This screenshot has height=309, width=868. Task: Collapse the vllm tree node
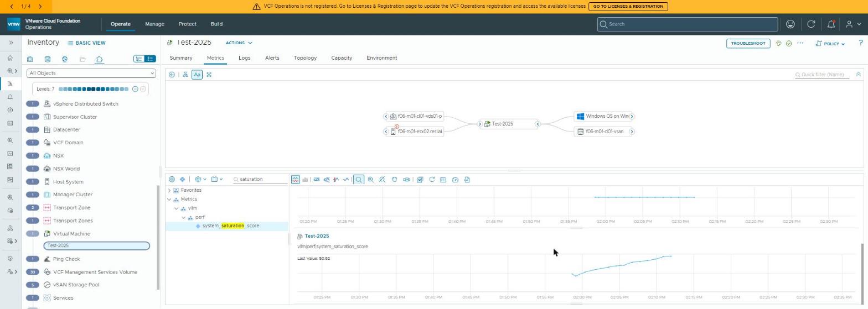pyautogui.click(x=177, y=208)
